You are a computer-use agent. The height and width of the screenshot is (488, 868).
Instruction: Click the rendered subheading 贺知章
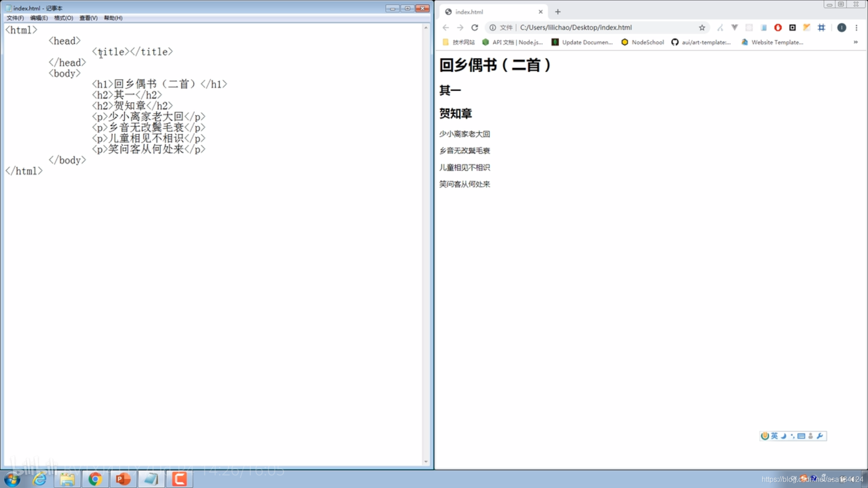[456, 113]
